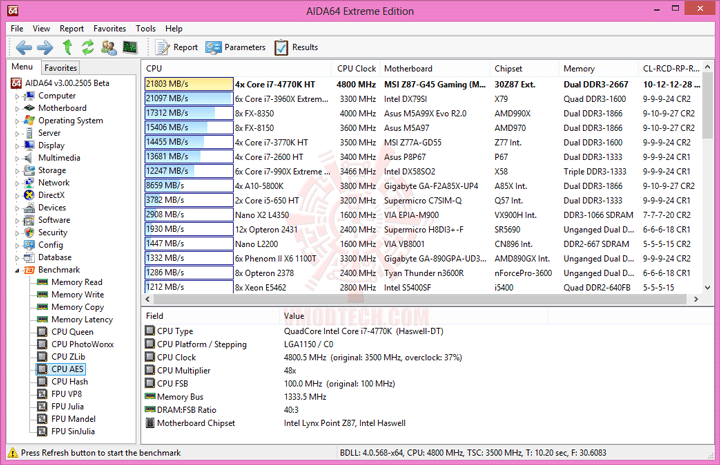Select the Devices tree icon
The width and height of the screenshot is (720, 465).
coord(29,207)
